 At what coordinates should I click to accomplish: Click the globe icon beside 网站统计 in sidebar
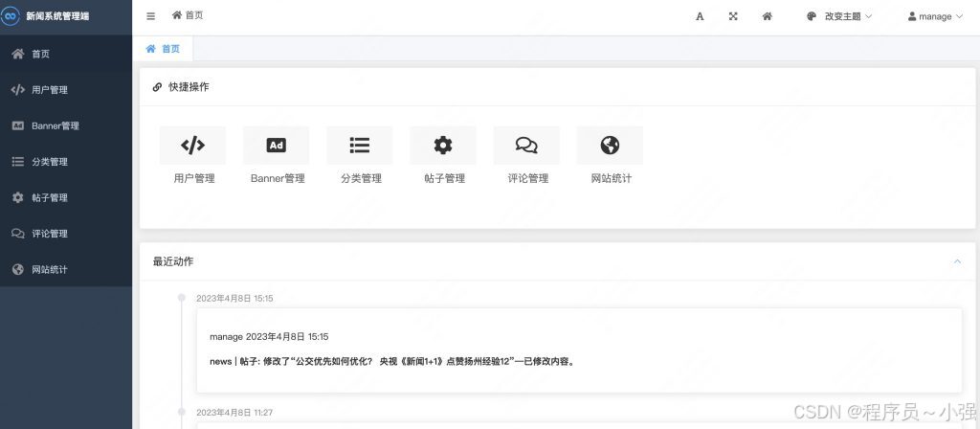(18, 269)
